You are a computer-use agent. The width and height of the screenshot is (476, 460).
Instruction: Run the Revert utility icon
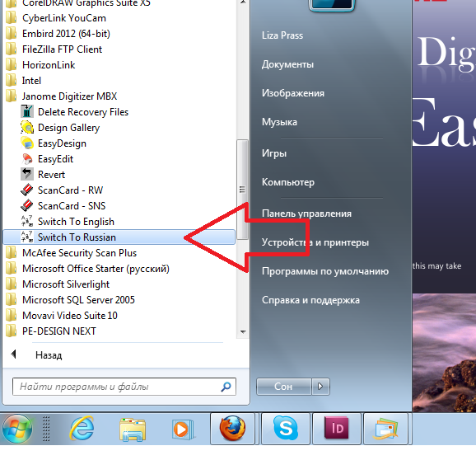pos(27,174)
